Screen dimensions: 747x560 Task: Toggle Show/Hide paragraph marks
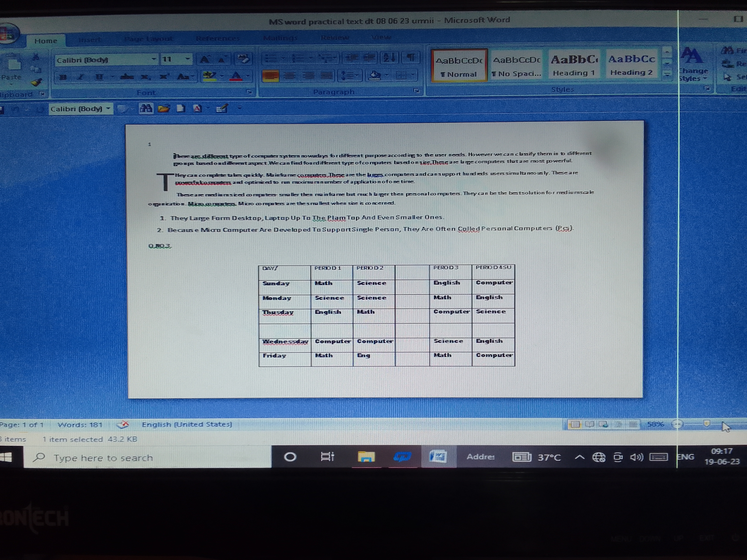point(411,57)
